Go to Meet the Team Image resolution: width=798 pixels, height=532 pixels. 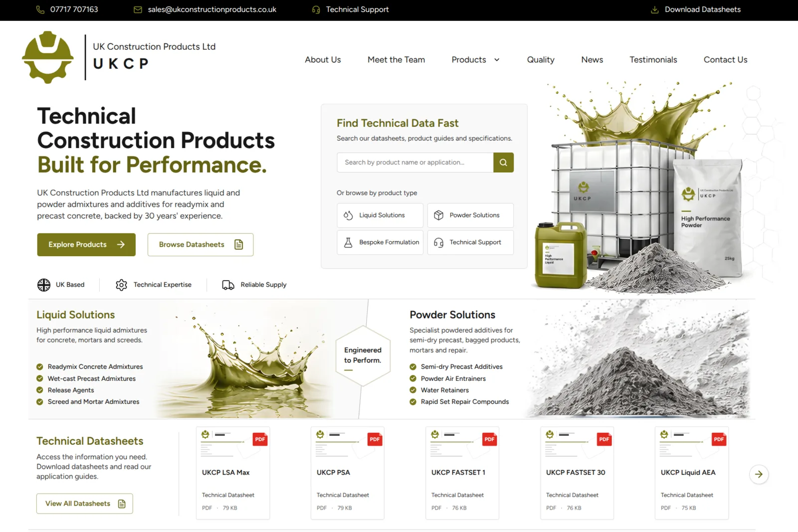396,60
